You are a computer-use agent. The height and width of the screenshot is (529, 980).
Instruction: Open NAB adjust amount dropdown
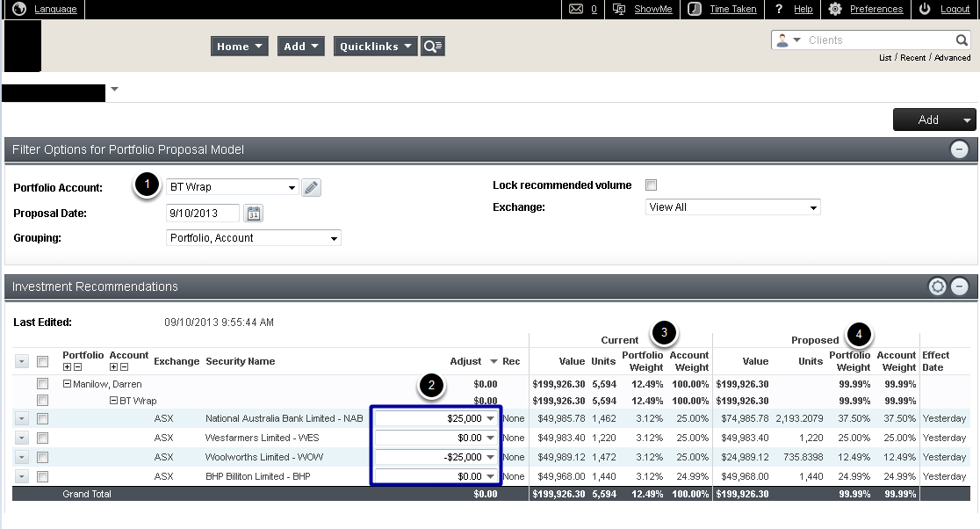[x=491, y=418]
